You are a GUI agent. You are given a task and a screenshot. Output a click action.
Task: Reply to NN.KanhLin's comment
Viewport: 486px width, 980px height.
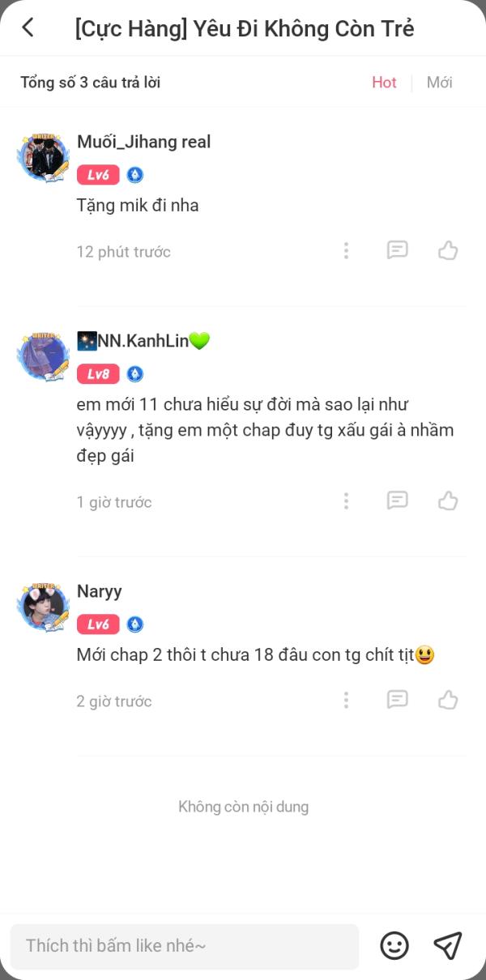(397, 501)
